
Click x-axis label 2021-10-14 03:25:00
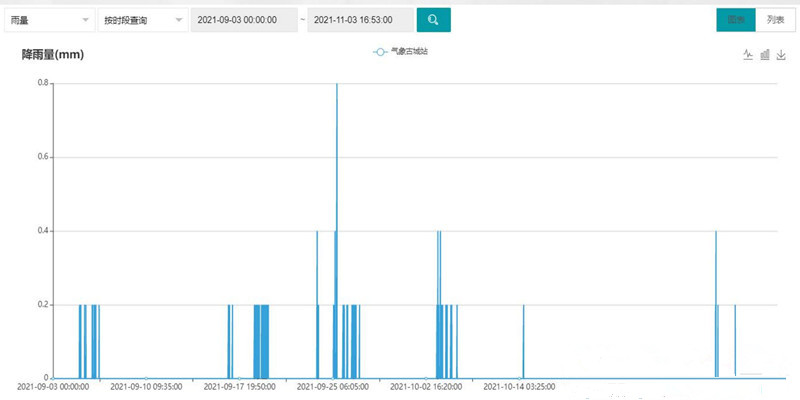pos(519,386)
